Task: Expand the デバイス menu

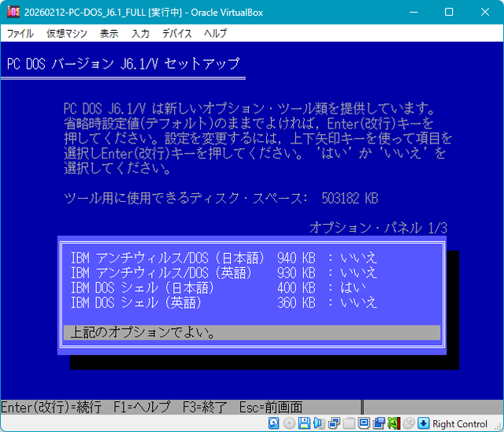Action: click(x=176, y=33)
